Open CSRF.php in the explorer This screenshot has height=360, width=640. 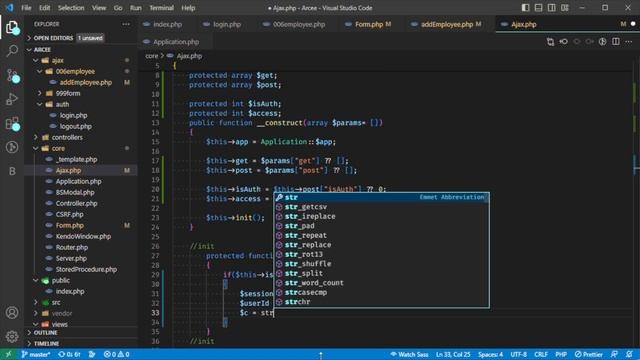point(69,214)
